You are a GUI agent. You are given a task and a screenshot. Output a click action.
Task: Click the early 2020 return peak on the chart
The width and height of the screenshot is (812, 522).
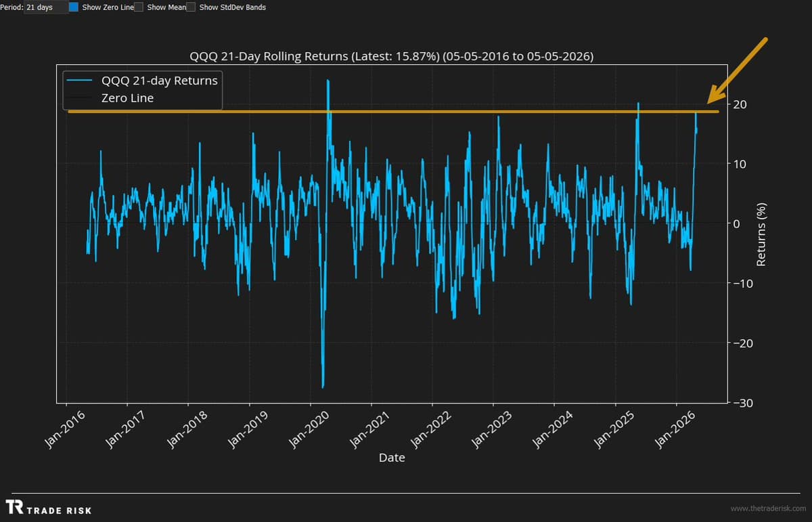click(328, 81)
